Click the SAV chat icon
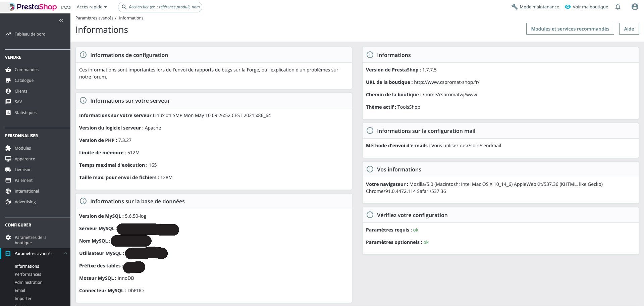 (x=8, y=102)
